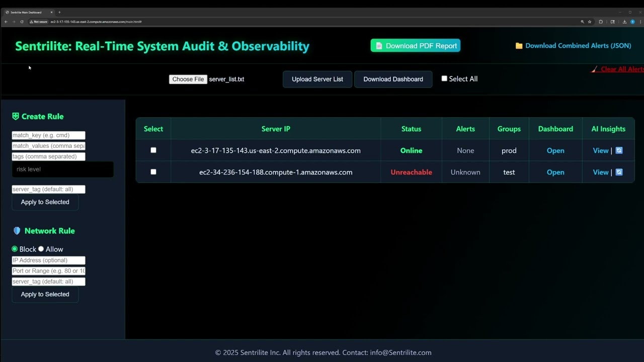View AI insights for the prod server
The height and width of the screenshot is (362, 644).
click(601, 150)
